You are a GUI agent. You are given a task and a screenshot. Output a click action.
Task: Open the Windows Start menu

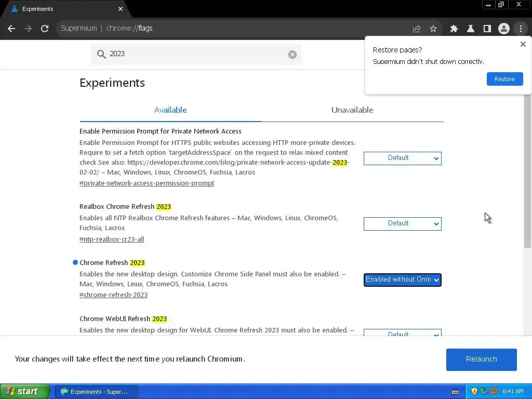(24, 392)
